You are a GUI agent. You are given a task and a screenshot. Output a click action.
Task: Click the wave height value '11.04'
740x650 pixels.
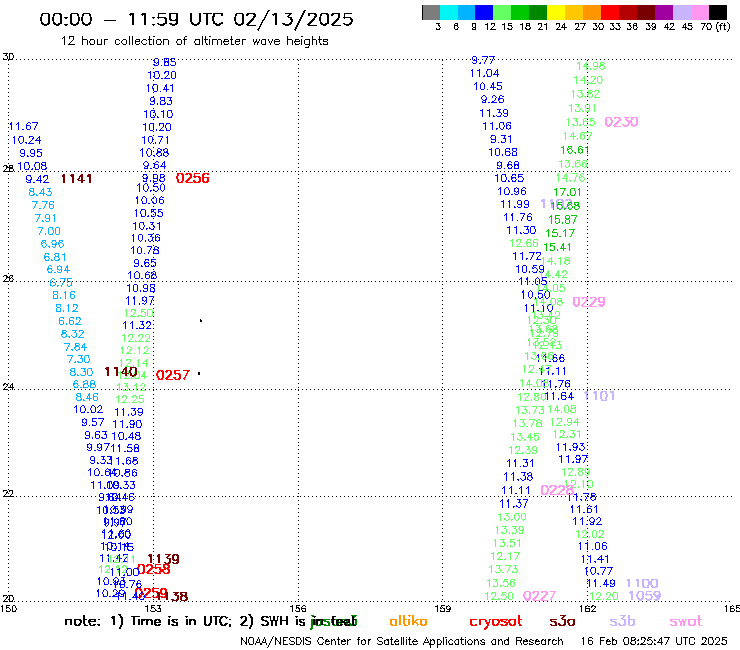[x=484, y=74]
